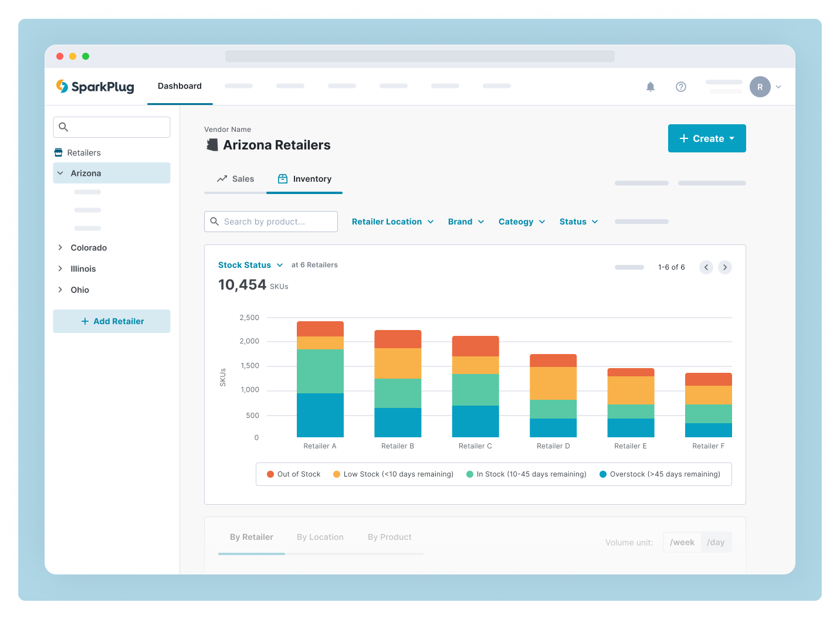Image resolution: width=840 pixels, height=619 pixels.
Task: Click the plus icon on Add Retailer
Action: 85,321
